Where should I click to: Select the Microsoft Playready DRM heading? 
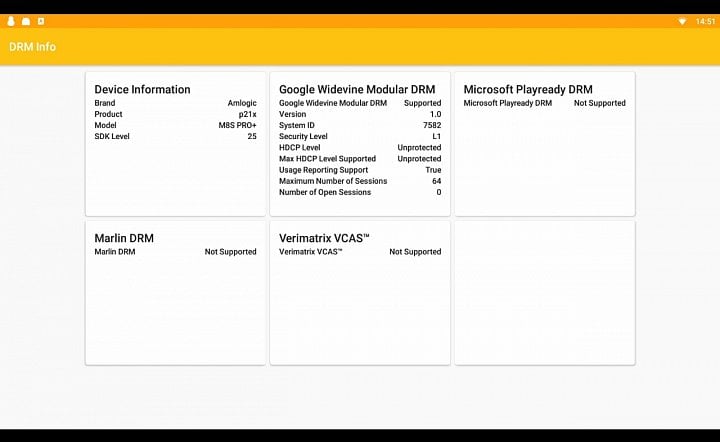[528, 90]
